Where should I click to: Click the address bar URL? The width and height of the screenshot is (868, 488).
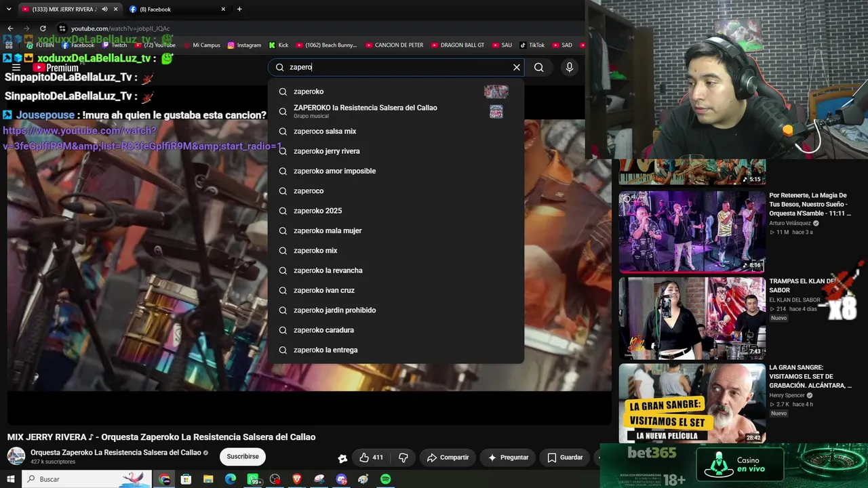point(121,28)
